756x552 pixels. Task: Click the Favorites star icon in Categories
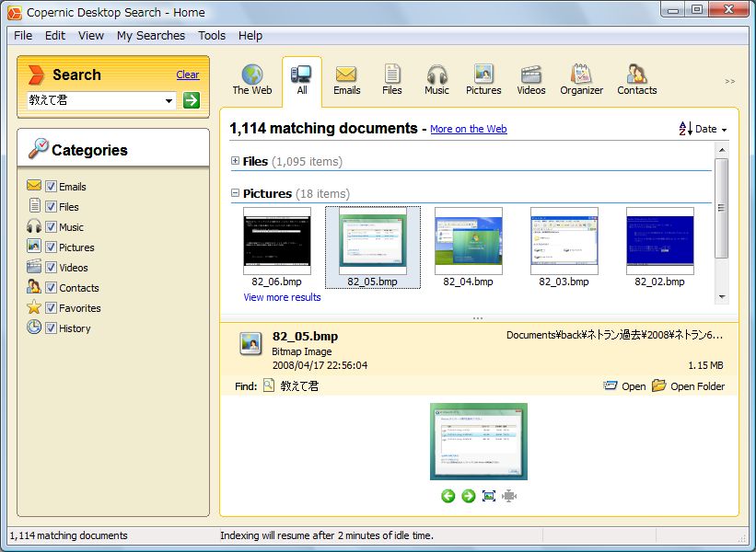[34, 307]
